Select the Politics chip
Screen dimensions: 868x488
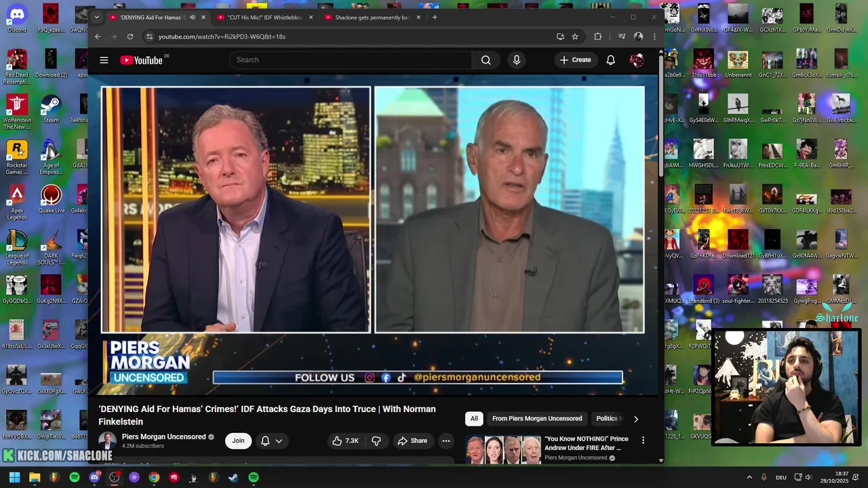click(608, 419)
